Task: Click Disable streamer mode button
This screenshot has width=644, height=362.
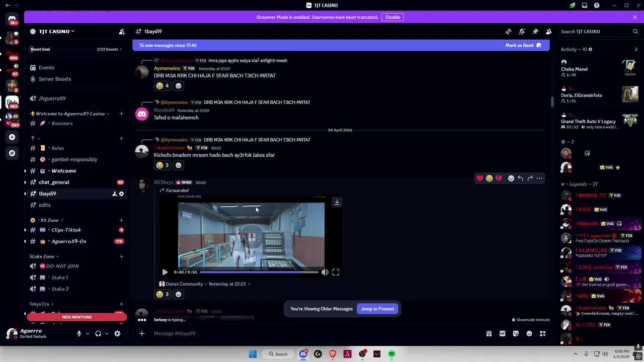Action: (392, 17)
